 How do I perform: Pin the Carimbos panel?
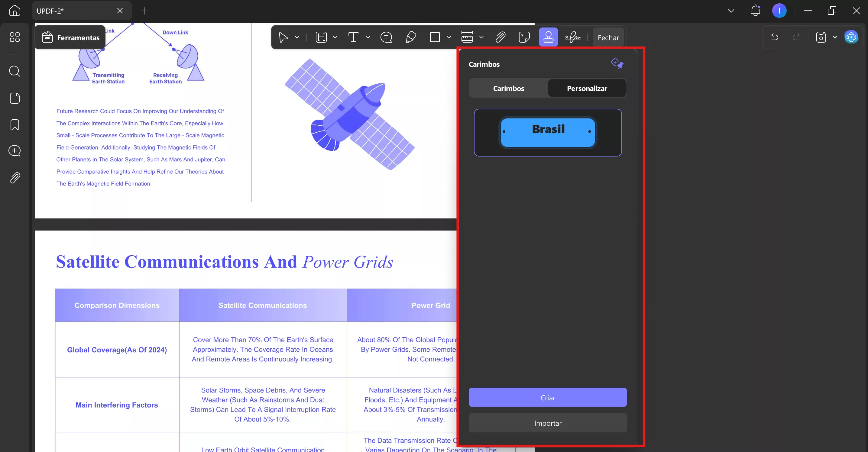click(617, 63)
